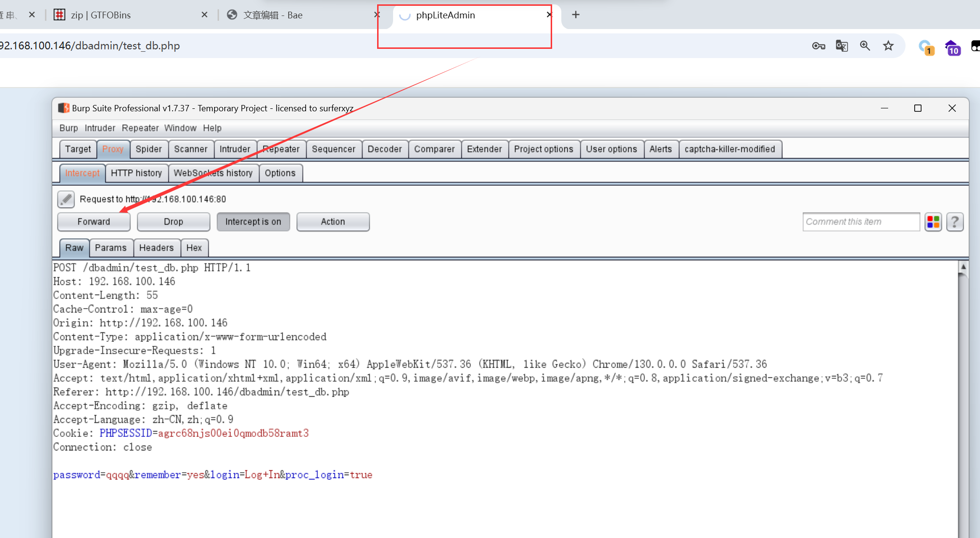Open the Decoder tab

pos(384,149)
